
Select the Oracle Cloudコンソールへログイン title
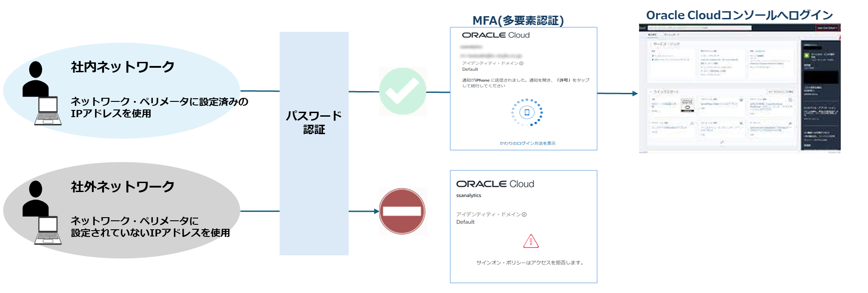coord(739,15)
